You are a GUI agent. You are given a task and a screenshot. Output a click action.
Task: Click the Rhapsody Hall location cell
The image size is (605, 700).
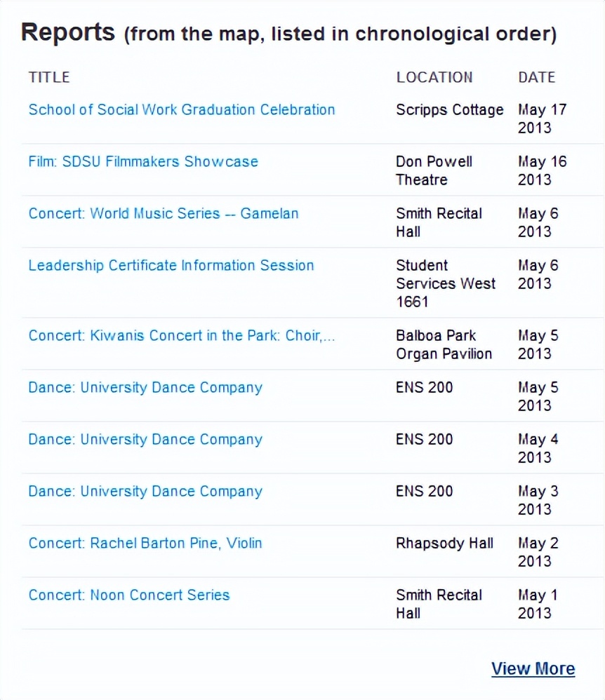(x=444, y=543)
